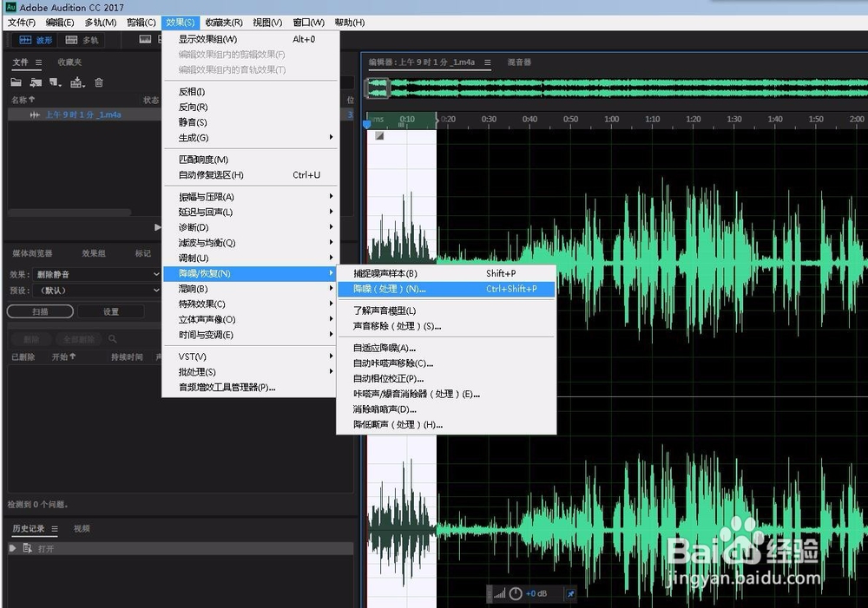Select 声音移除(处理)(S)... entry
The width and height of the screenshot is (868, 608).
tap(446, 326)
